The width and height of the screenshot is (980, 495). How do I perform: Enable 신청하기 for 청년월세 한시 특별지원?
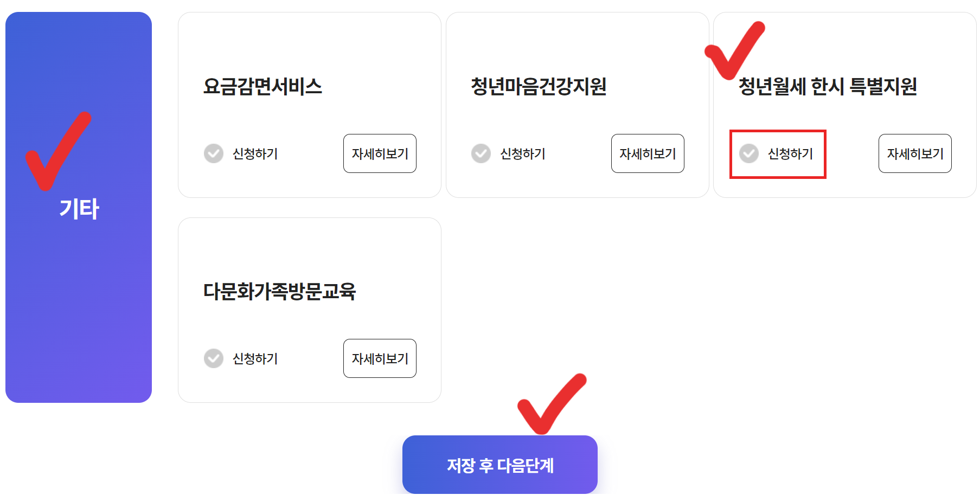789,153
